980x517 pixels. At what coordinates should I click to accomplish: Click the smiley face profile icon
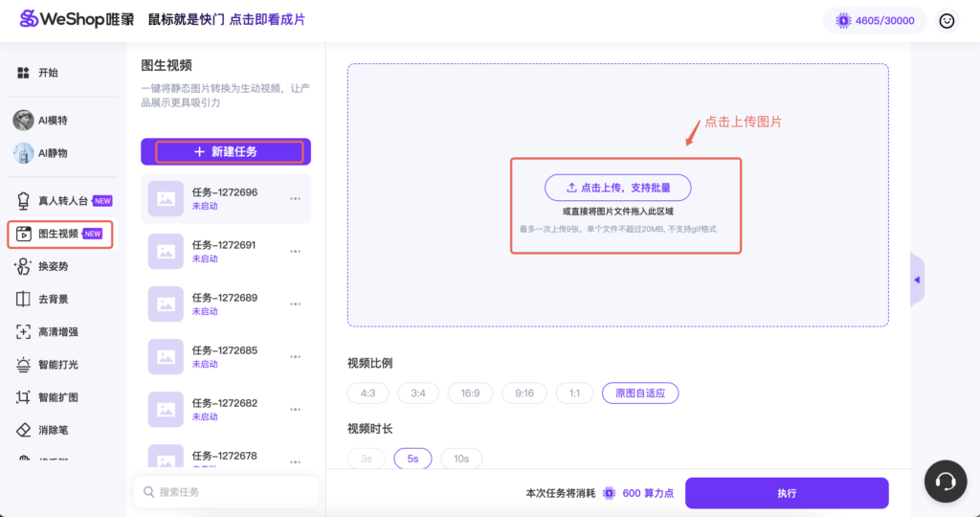(947, 20)
